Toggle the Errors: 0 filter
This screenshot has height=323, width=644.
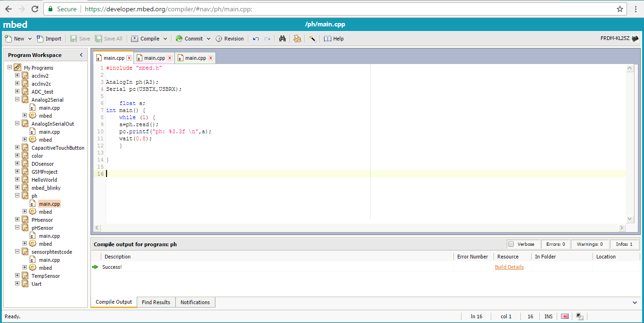[x=556, y=244]
